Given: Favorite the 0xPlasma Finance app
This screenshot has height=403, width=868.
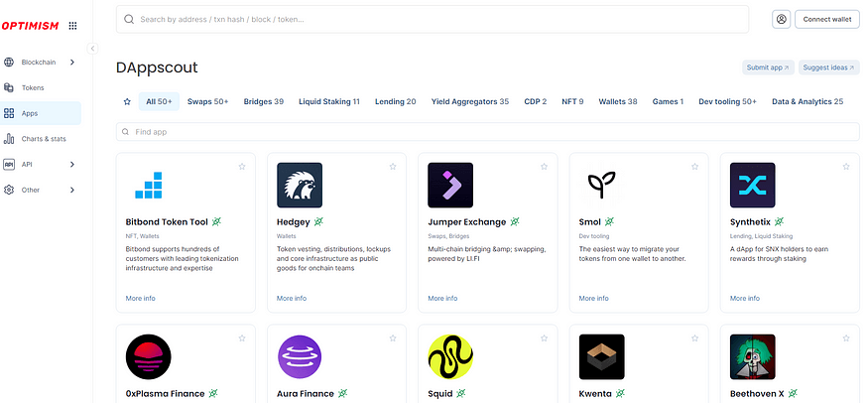Looking at the screenshot, I should [x=242, y=338].
